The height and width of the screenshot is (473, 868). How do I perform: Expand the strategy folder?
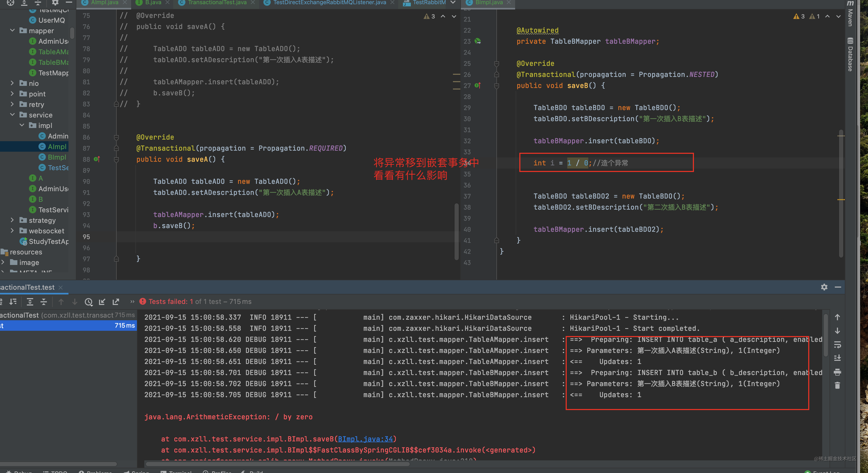(12, 220)
